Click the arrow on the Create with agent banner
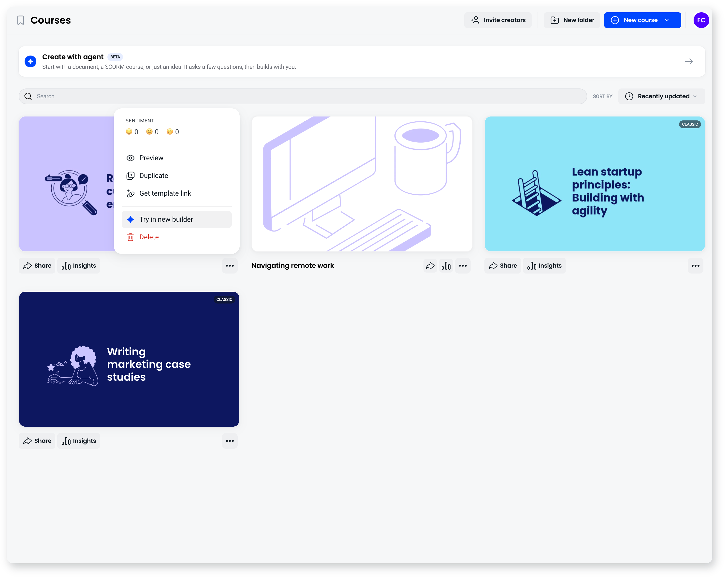The height and width of the screenshot is (579, 728). click(x=688, y=61)
